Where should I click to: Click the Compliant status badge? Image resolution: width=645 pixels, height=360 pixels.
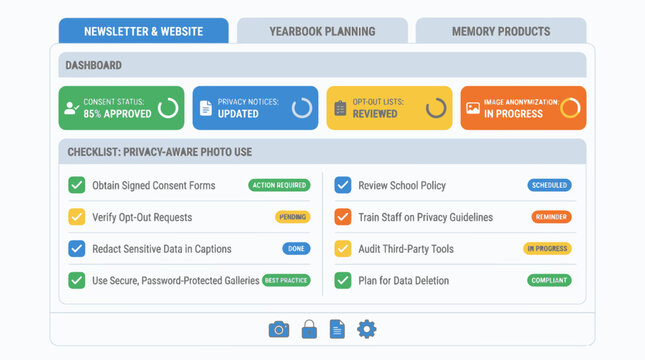pyautogui.click(x=549, y=280)
